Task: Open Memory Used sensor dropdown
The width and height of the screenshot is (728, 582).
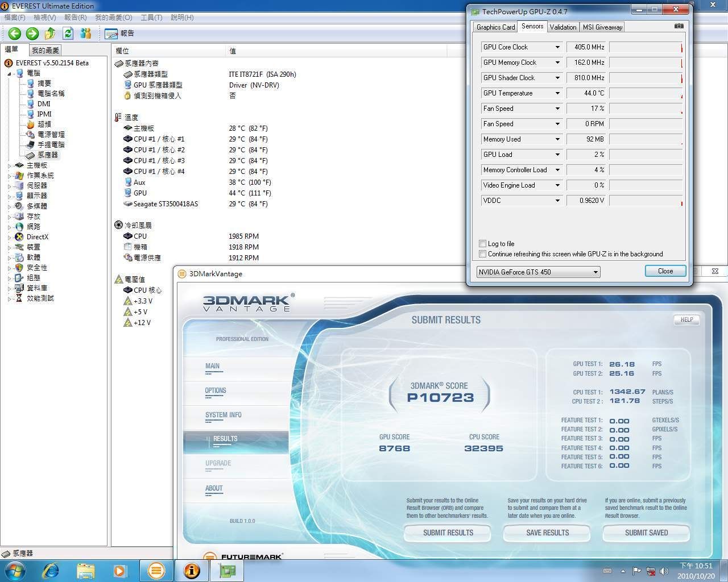Action: pyautogui.click(x=557, y=139)
